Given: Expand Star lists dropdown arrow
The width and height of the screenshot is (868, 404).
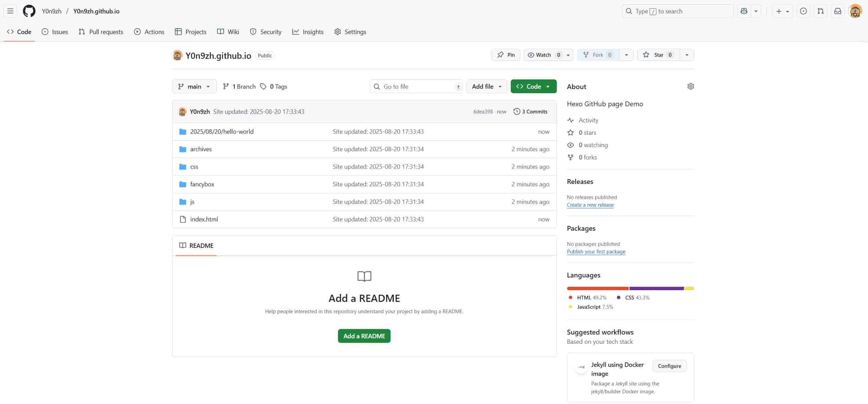Looking at the screenshot, I should click(687, 55).
